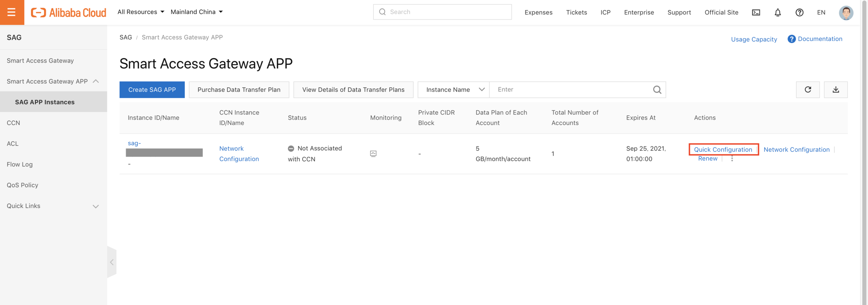
Task: Click Total Number of Accounts header
Action: click(x=575, y=118)
